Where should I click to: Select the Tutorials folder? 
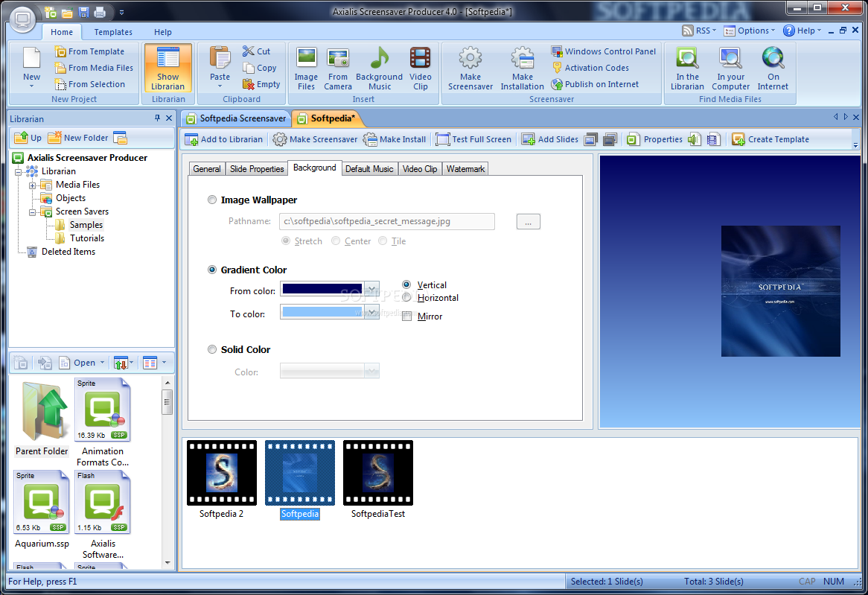coord(87,238)
